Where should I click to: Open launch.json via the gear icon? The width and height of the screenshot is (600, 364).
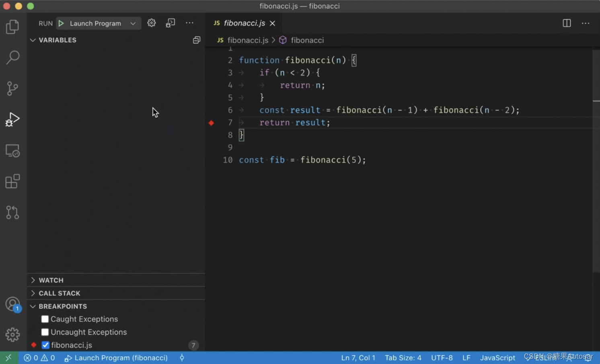point(152,23)
